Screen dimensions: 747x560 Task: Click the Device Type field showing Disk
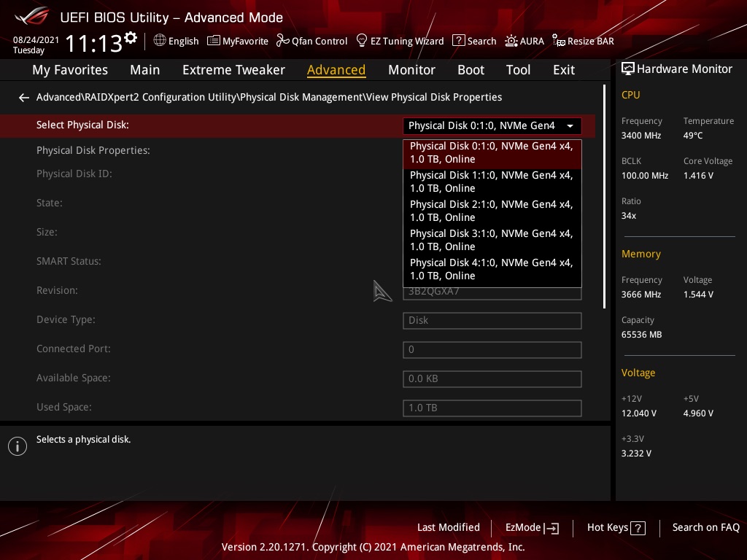492,321
